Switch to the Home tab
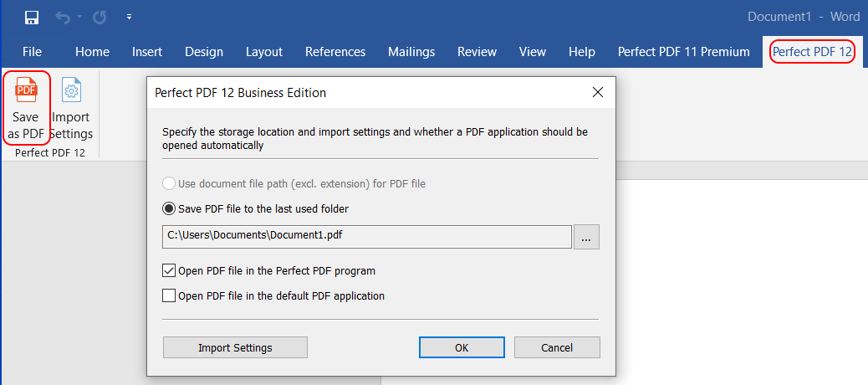The width and height of the screenshot is (868, 385). click(92, 52)
